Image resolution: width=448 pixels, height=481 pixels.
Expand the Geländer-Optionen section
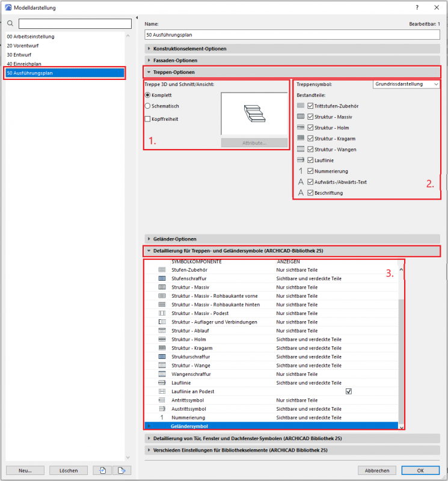click(174, 239)
